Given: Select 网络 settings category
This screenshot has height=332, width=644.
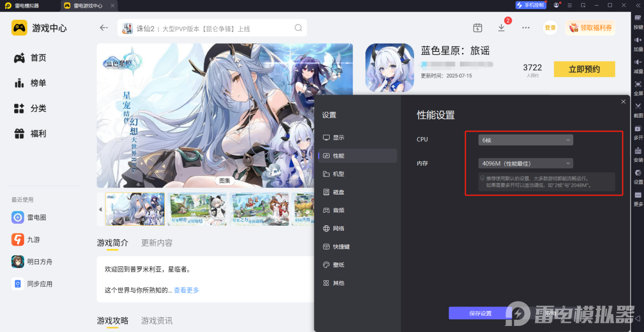Looking at the screenshot, I should click(358, 228).
